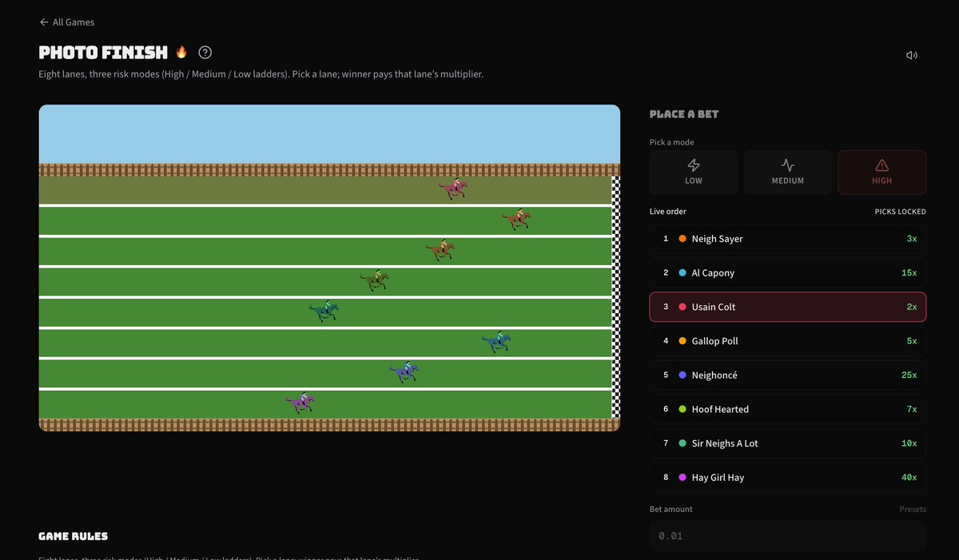Select the Low risk mode
959x560 pixels.
coord(694,173)
